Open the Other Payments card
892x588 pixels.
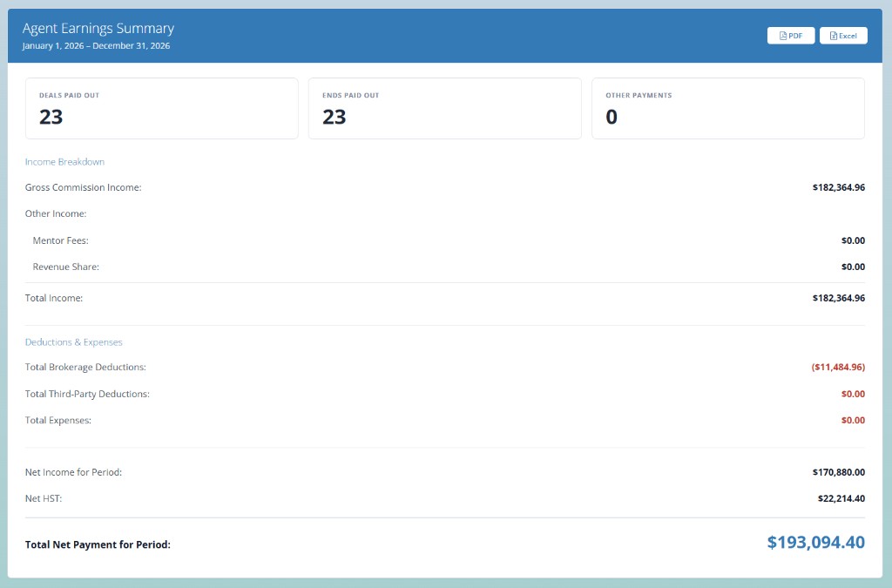click(x=728, y=108)
